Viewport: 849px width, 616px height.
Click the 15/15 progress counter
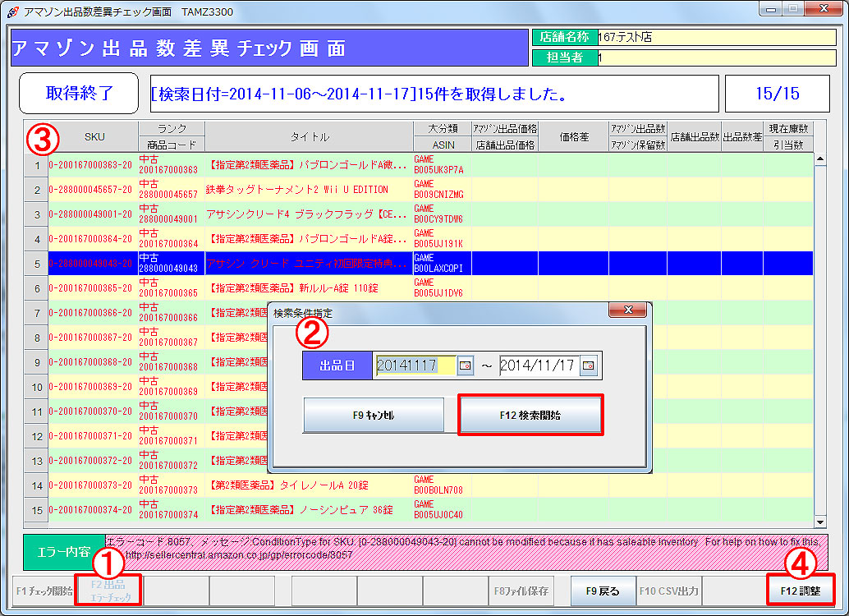[x=778, y=93]
